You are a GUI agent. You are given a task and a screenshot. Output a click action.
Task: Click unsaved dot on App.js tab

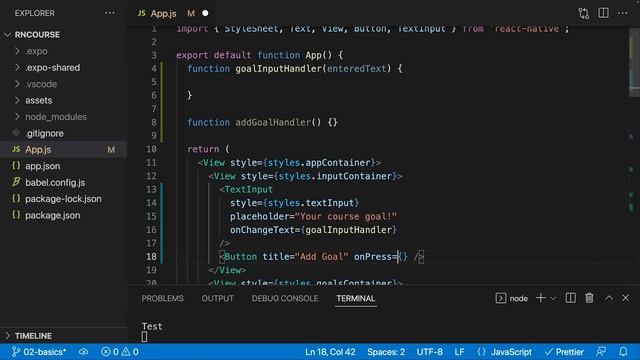[x=205, y=13]
